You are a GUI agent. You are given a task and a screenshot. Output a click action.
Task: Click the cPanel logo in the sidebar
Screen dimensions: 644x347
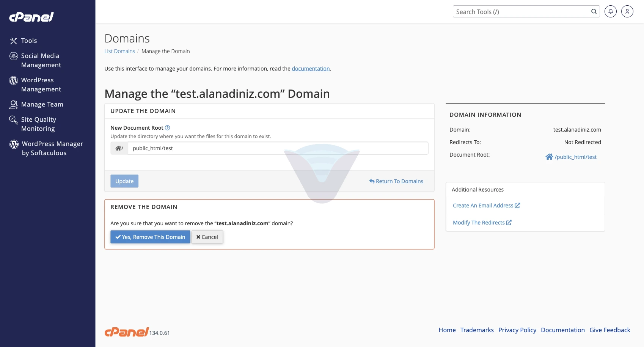[31, 17]
